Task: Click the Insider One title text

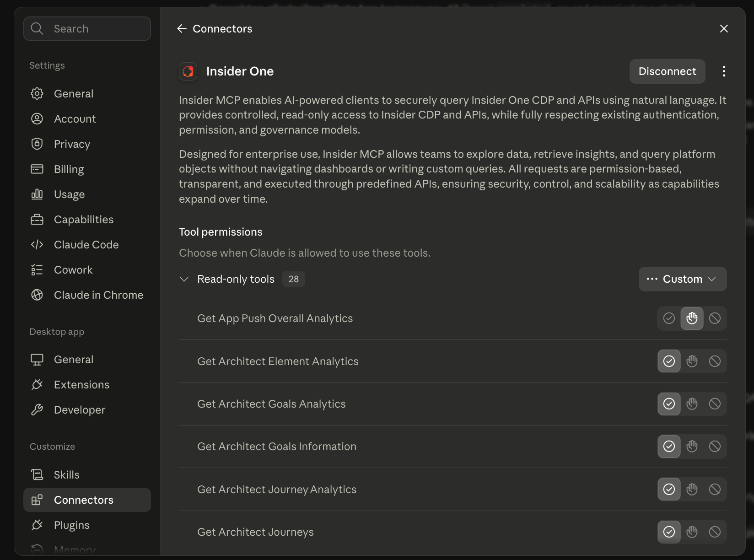Action: [240, 71]
